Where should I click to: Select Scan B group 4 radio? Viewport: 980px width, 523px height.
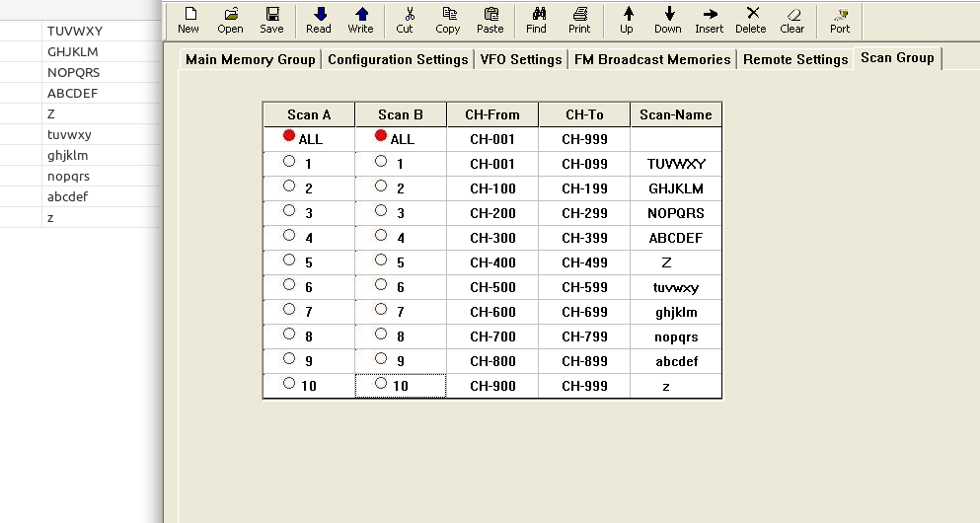pyautogui.click(x=381, y=235)
